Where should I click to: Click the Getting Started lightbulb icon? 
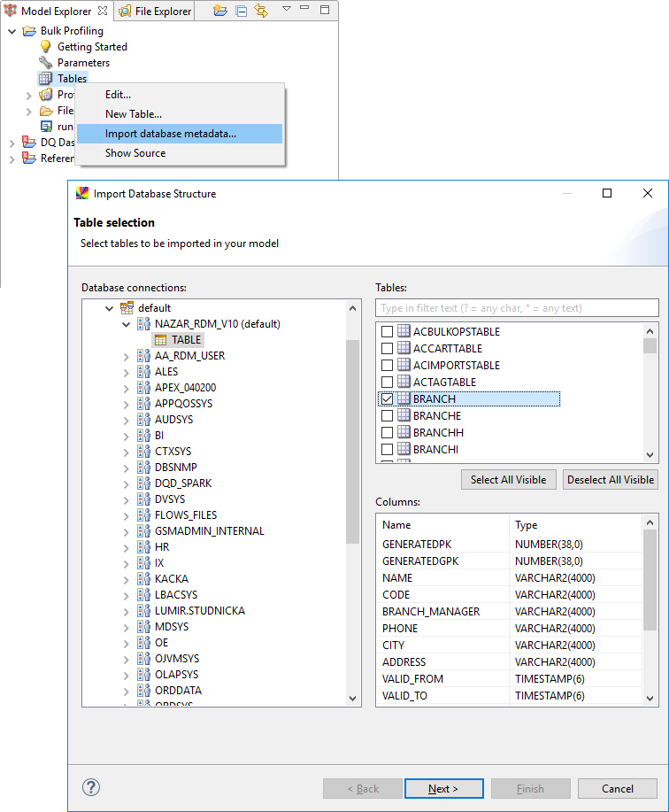pyautogui.click(x=46, y=47)
